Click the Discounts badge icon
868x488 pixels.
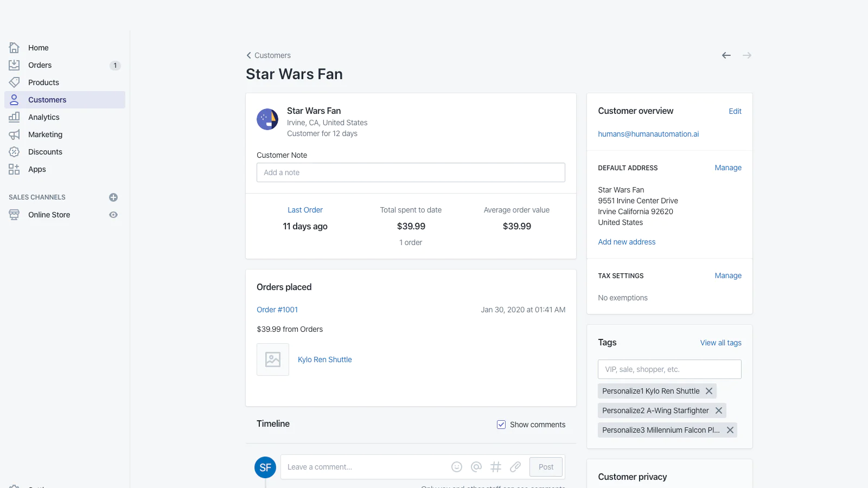14,152
